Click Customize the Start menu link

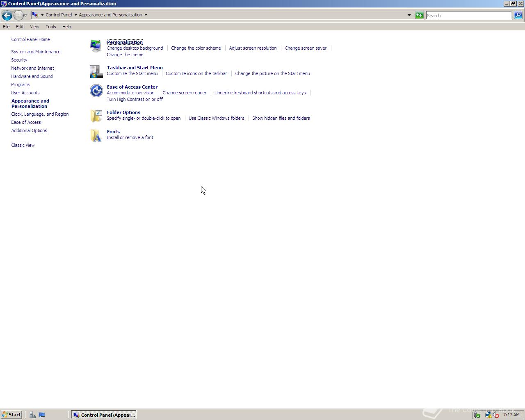click(132, 73)
